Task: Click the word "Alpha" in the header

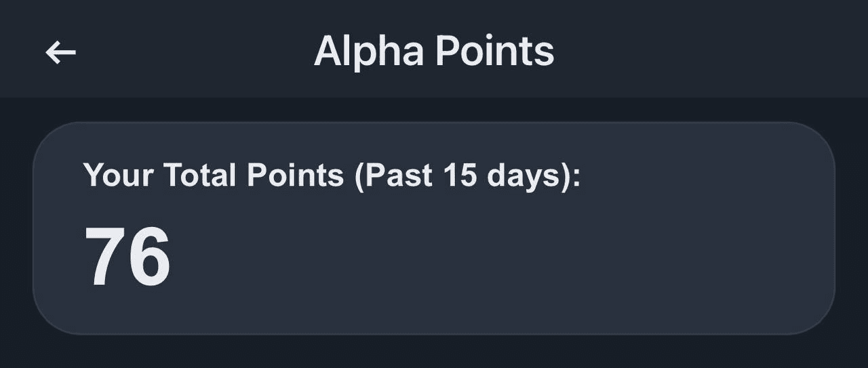Action: pyautogui.click(x=369, y=52)
